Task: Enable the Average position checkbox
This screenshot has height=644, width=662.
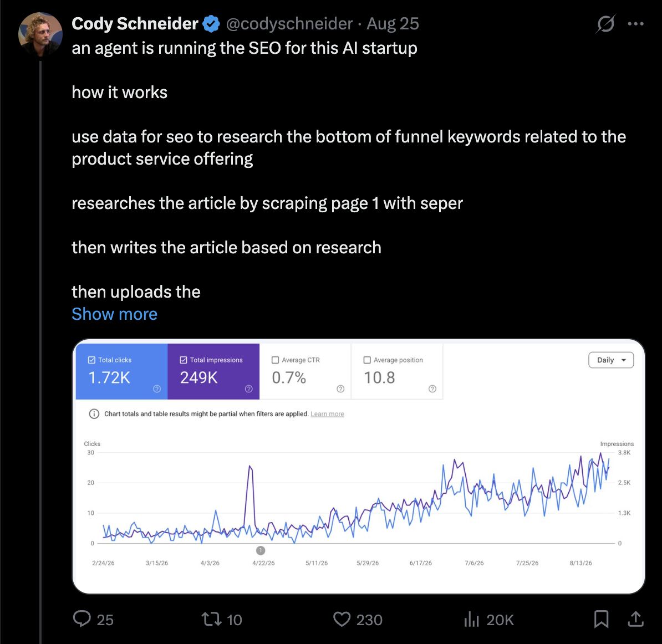Action: coord(367,360)
